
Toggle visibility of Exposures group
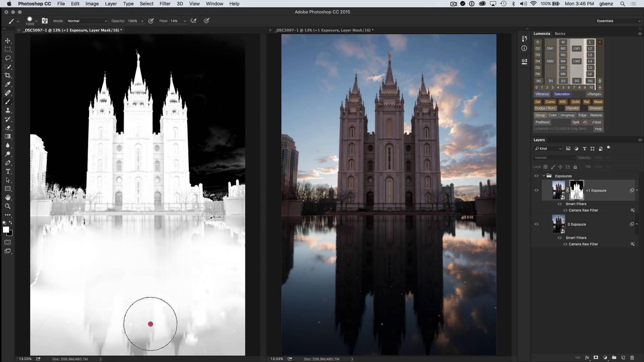click(537, 176)
